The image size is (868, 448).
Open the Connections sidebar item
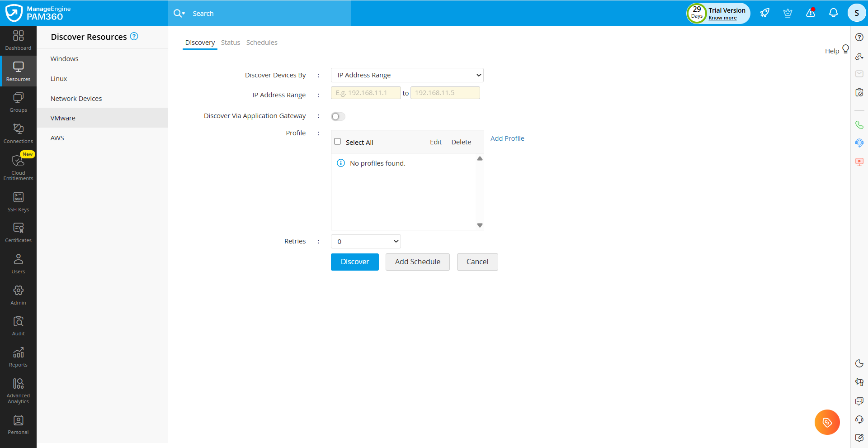click(18, 133)
